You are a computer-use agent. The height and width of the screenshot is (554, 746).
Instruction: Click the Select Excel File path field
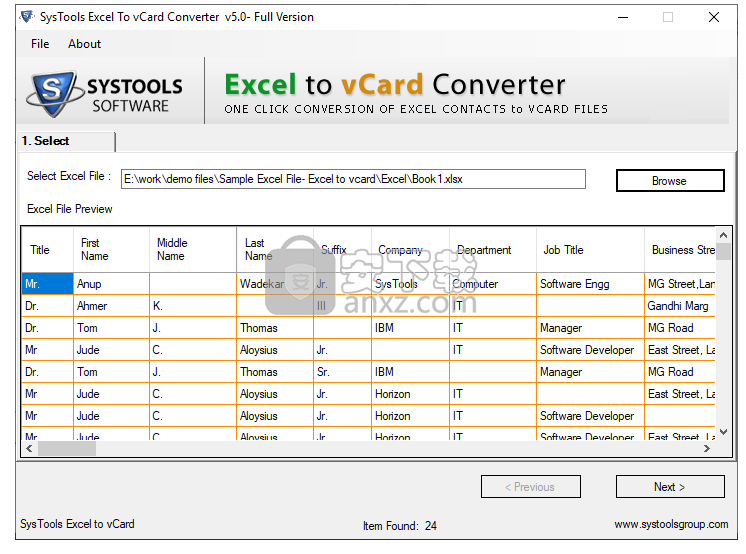353,179
